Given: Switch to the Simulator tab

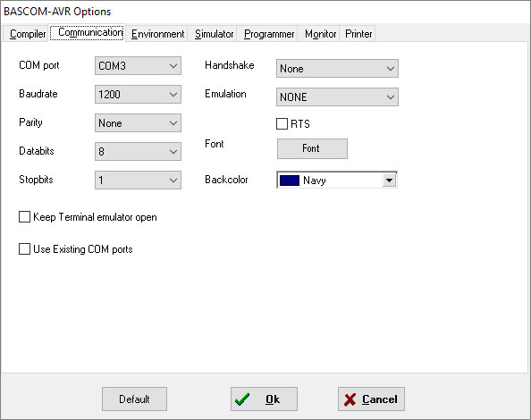Looking at the screenshot, I should pos(214,34).
